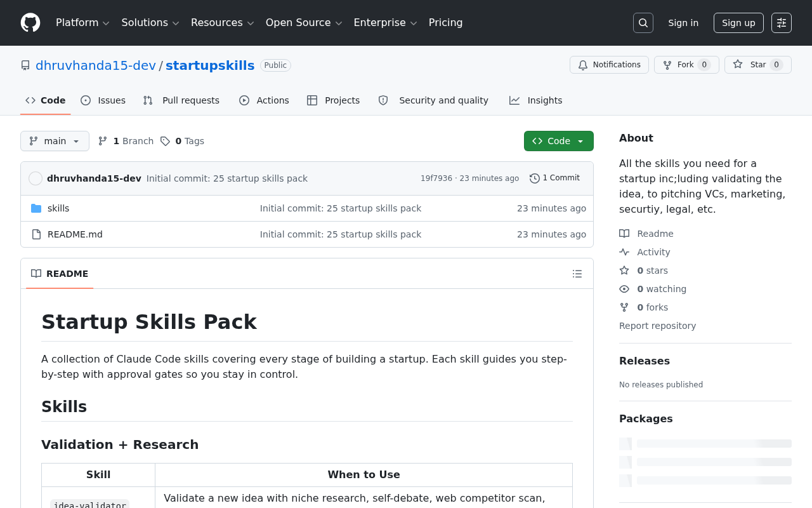Image resolution: width=812 pixels, height=508 pixels.
Task: Star the startupskills repository
Action: tap(758, 65)
